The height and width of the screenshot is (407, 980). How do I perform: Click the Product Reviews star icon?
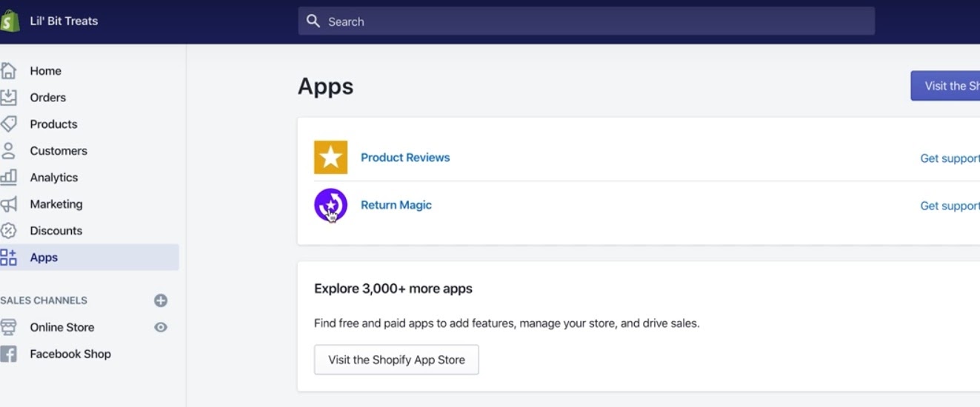tap(330, 157)
